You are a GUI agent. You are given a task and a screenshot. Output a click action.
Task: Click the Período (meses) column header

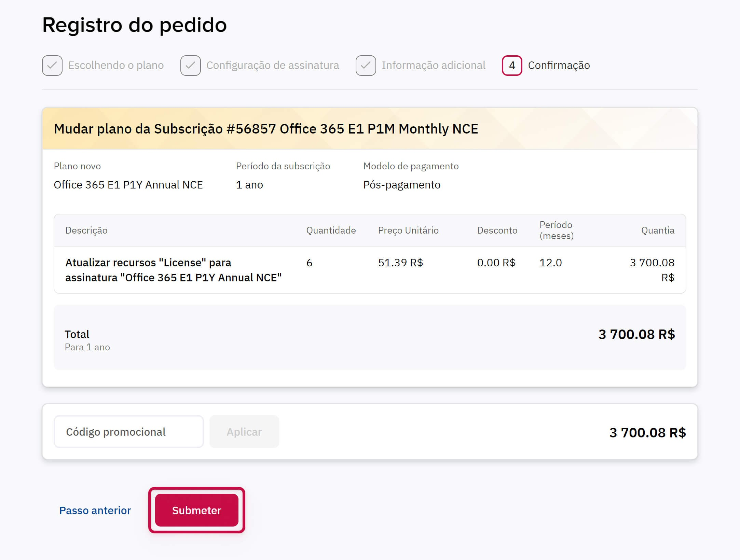coord(556,230)
